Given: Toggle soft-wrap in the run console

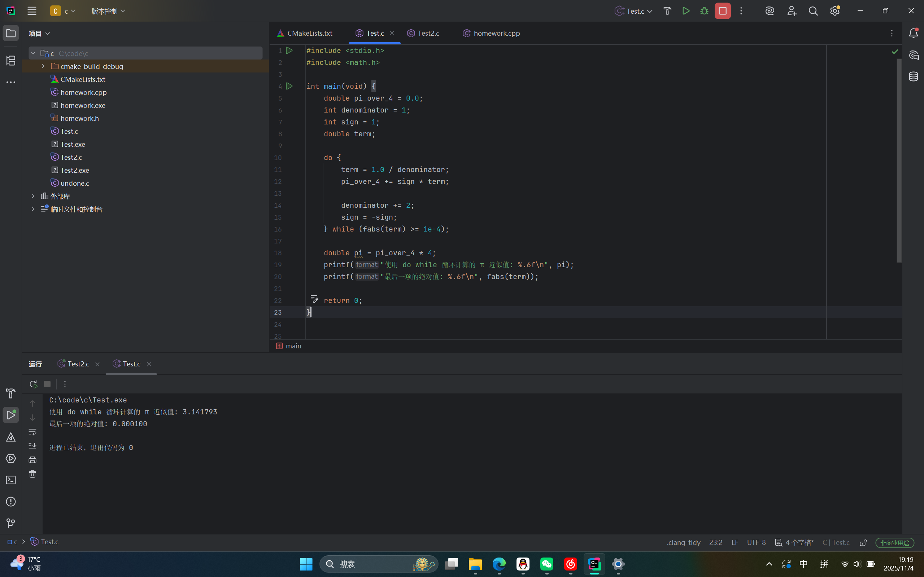Looking at the screenshot, I should click(32, 432).
